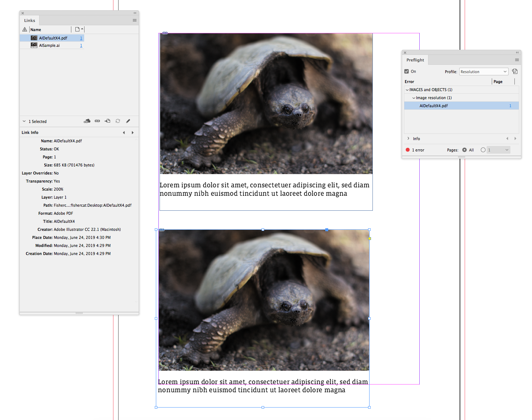Click the sort arrow beside page column header
The image size is (532, 420).
point(82,29)
